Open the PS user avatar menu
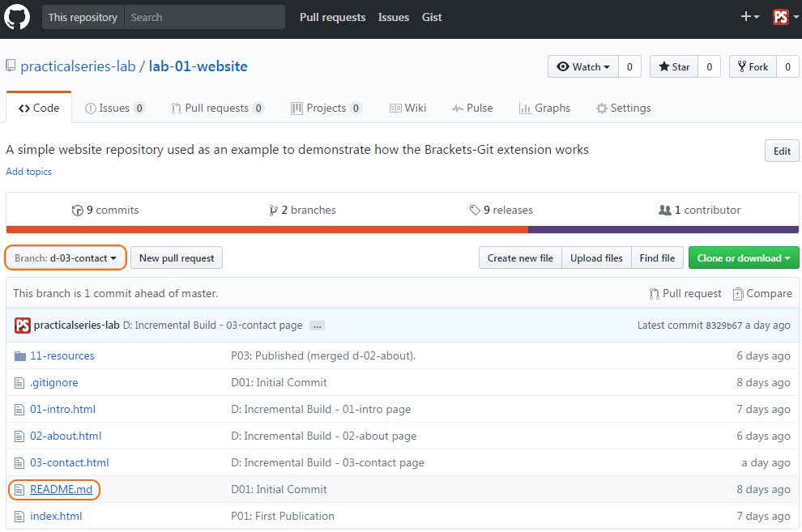Image resolution: width=802 pixels, height=532 pixels. tap(785, 17)
